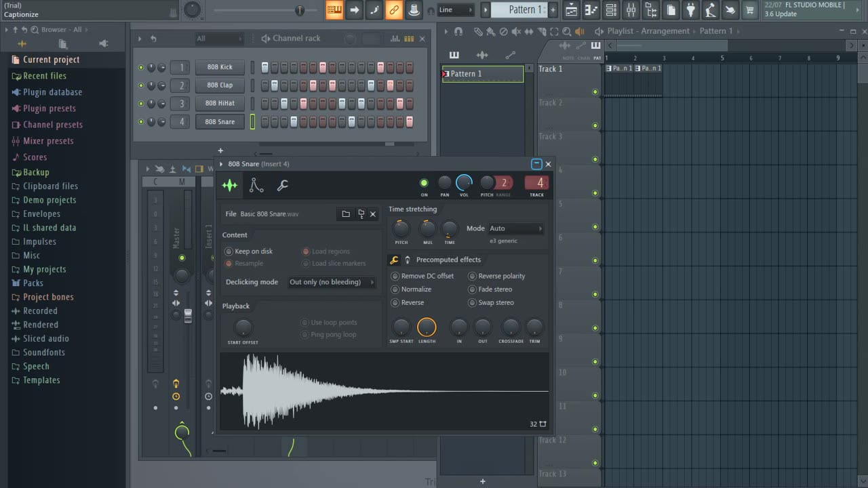
Task: Click the step sequencer toggle icon in Channel rack
Action: pyautogui.click(x=409, y=39)
